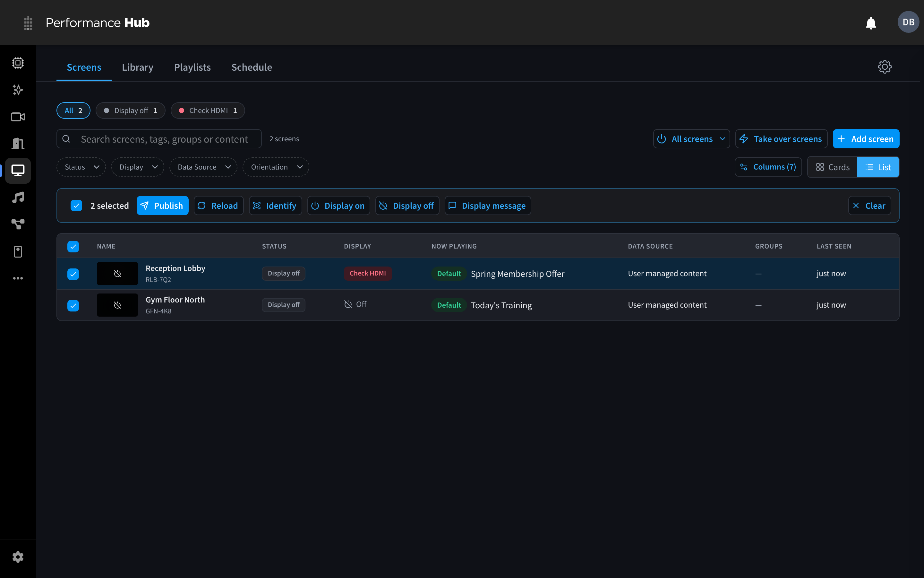Switch to the Library tab
This screenshot has width=924, height=578.
(137, 67)
